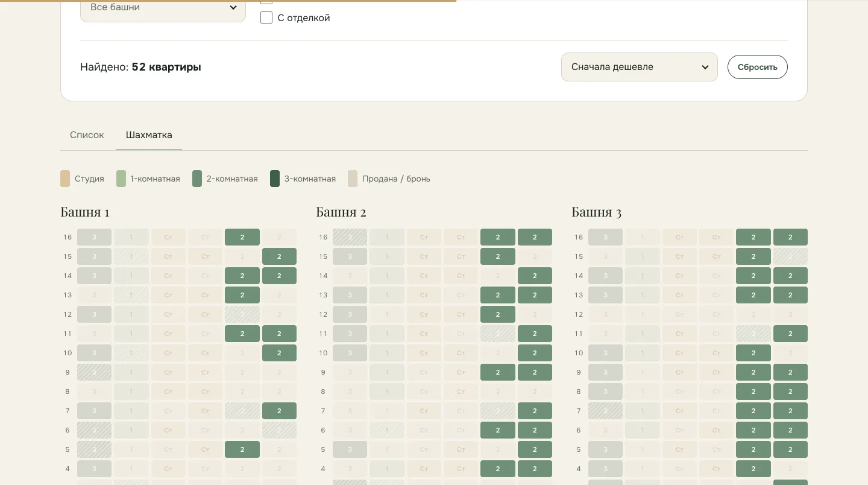Viewport: 868px width, 485px height.
Task: Choose the green 2-room flat on floor 10, Башня 1
Action: tap(279, 353)
